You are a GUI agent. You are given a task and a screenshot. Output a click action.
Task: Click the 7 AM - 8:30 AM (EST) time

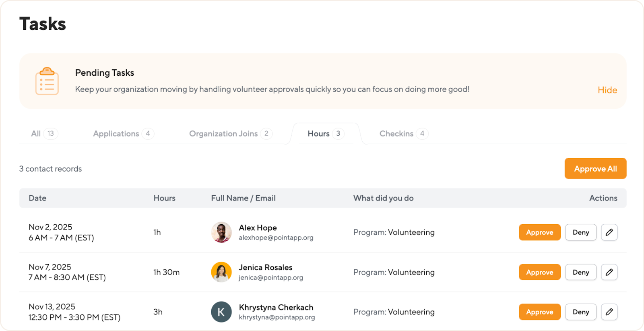point(67,277)
